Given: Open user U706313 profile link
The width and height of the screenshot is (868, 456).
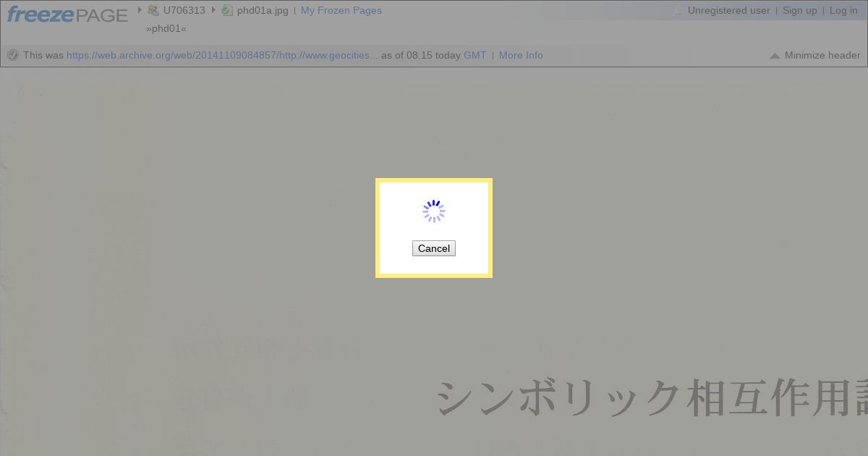Looking at the screenshot, I should [x=184, y=10].
